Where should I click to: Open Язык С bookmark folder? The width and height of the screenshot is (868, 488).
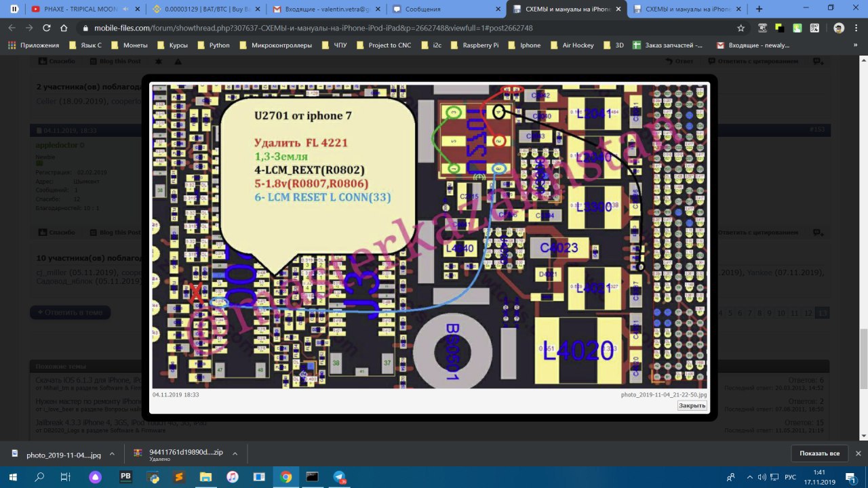pyautogui.click(x=85, y=45)
